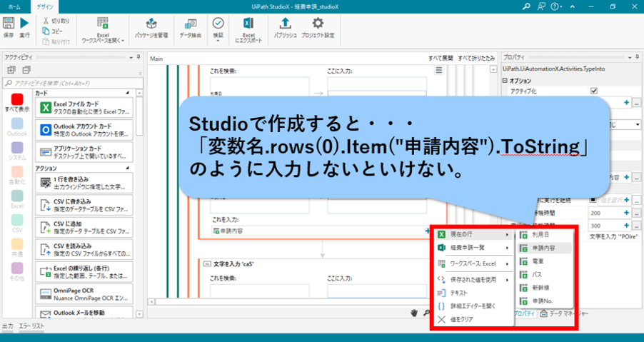
Task: Select Outlook メールを移動 activity
Action: pyautogui.click(x=84, y=313)
